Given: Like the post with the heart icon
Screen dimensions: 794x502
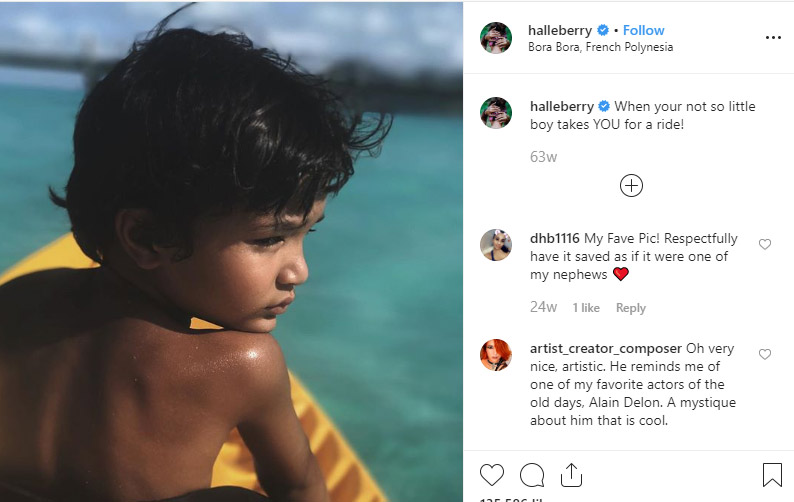Looking at the screenshot, I should click(x=492, y=474).
